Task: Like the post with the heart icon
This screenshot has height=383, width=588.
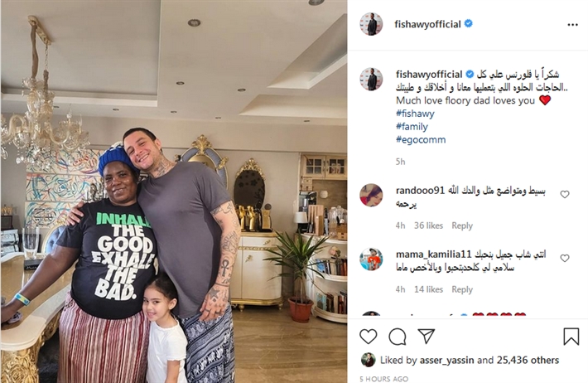Action: click(x=369, y=337)
